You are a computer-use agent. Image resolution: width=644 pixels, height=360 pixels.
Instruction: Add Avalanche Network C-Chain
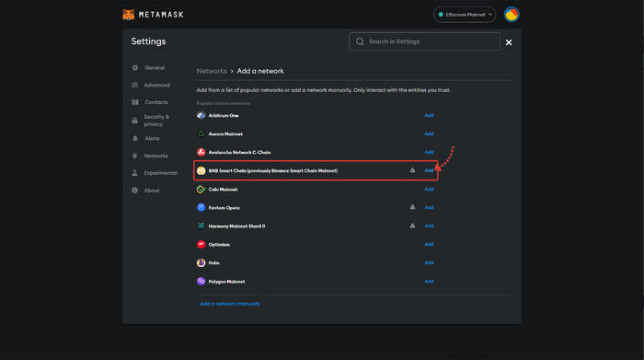(429, 152)
